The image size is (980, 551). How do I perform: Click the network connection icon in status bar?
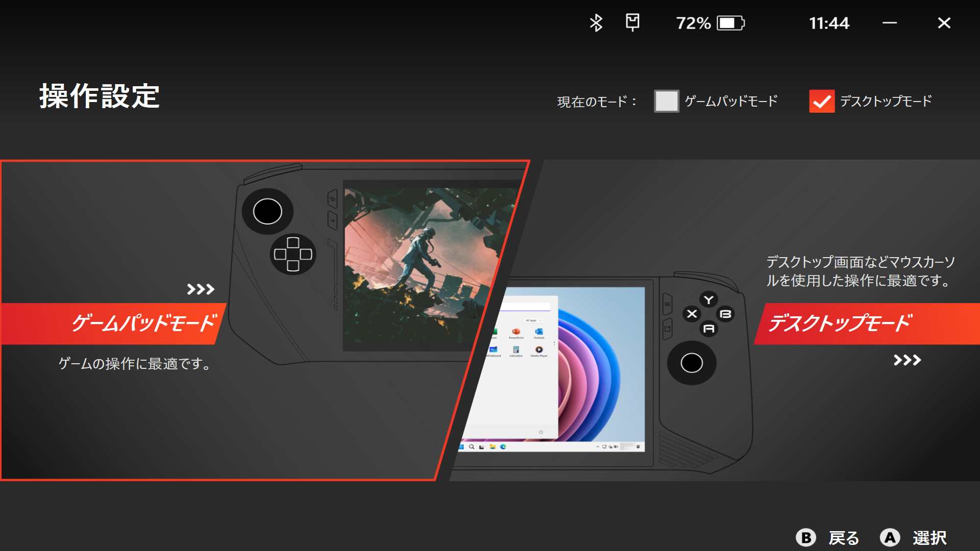632,22
